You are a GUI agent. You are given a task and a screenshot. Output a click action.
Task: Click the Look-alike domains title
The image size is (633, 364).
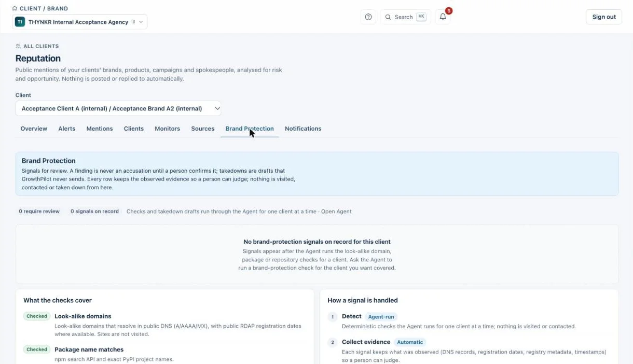(83, 316)
